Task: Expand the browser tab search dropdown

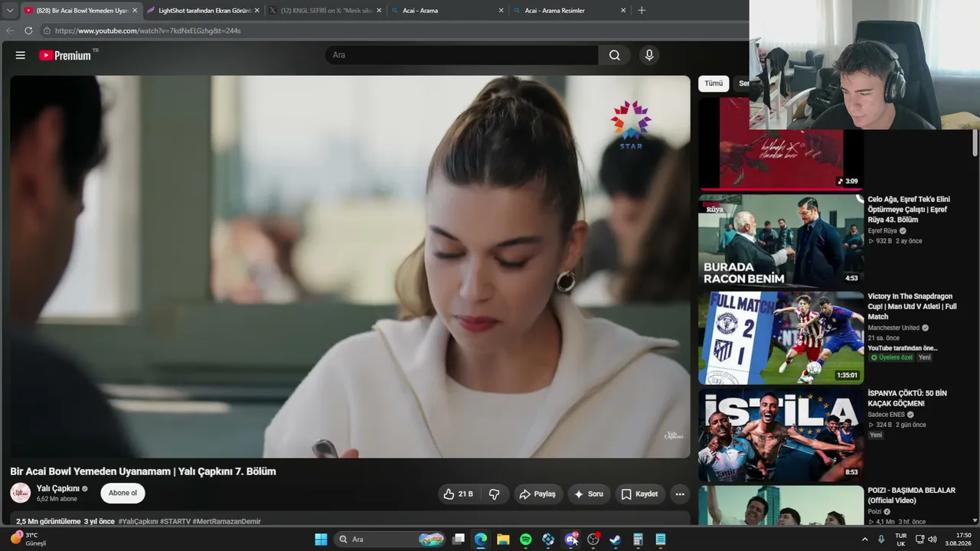Action: coord(10,11)
